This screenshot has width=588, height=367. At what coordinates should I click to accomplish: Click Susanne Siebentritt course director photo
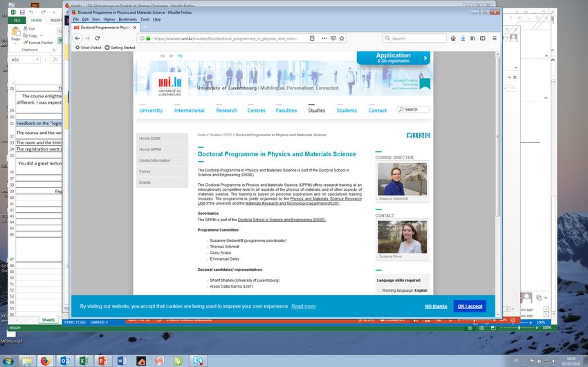(x=402, y=179)
